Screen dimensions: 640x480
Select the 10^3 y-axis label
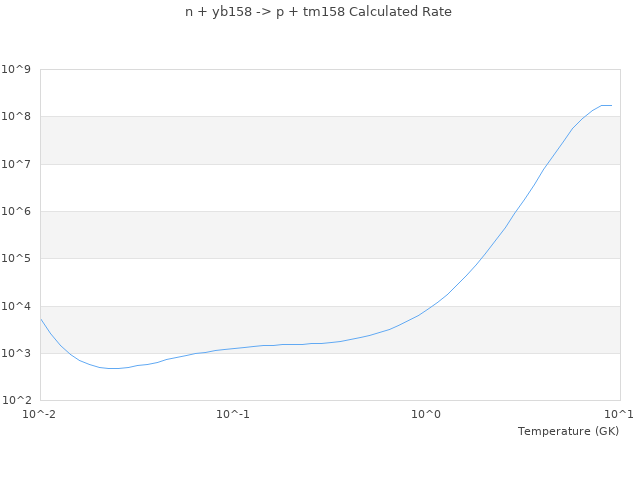pyautogui.click(x=16, y=354)
